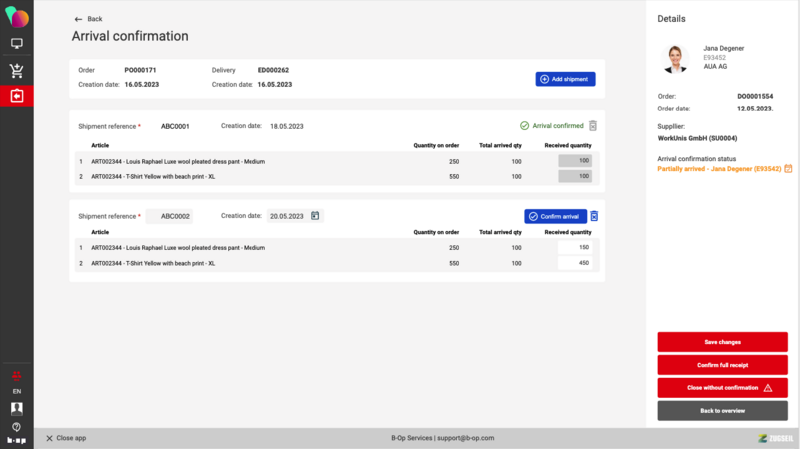The image size is (800, 449).
Task: Delete shipment ABC0002 with trash icon
Action: (594, 216)
